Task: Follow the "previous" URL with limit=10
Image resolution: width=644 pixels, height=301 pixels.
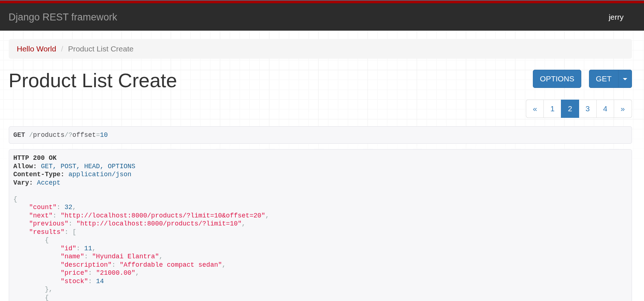Action: click(x=159, y=224)
